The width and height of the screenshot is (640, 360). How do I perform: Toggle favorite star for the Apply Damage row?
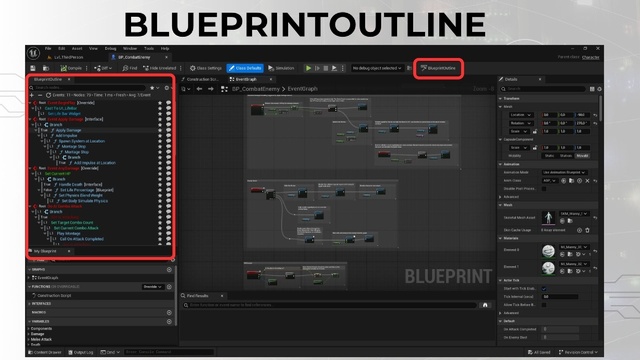click(x=160, y=130)
